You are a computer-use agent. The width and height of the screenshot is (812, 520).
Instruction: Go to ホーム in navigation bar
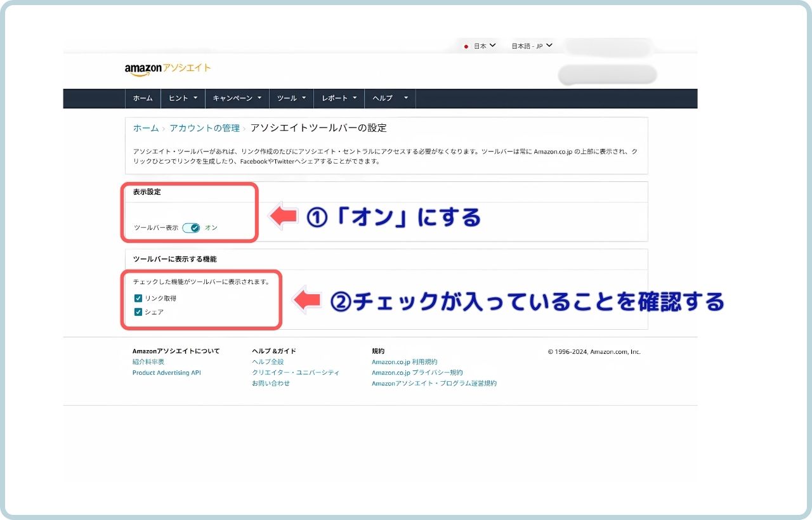click(x=143, y=98)
